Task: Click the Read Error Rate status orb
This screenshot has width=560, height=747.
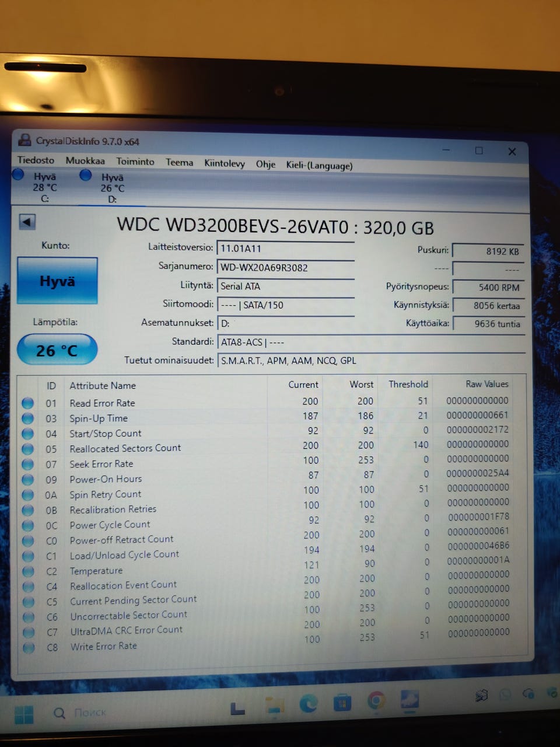Action: [27, 403]
